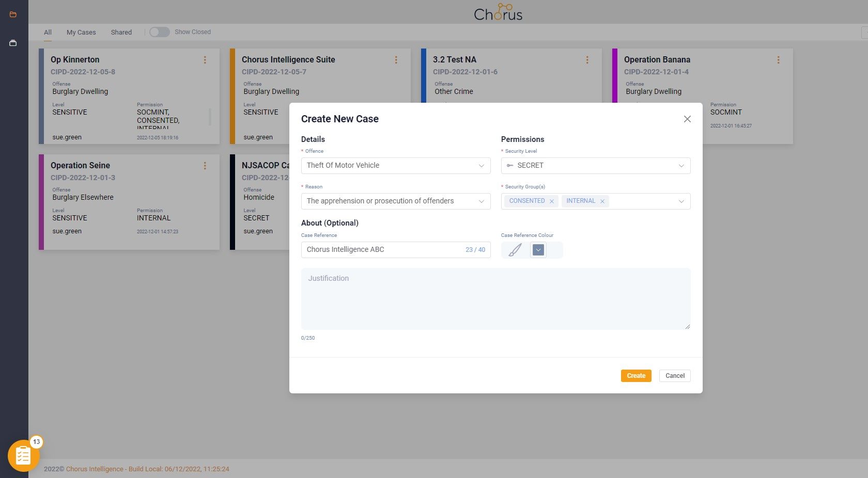The height and width of the screenshot is (478, 868).
Task: Open the clipboard checklist with badge 13
Action: (x=23, y=455)
